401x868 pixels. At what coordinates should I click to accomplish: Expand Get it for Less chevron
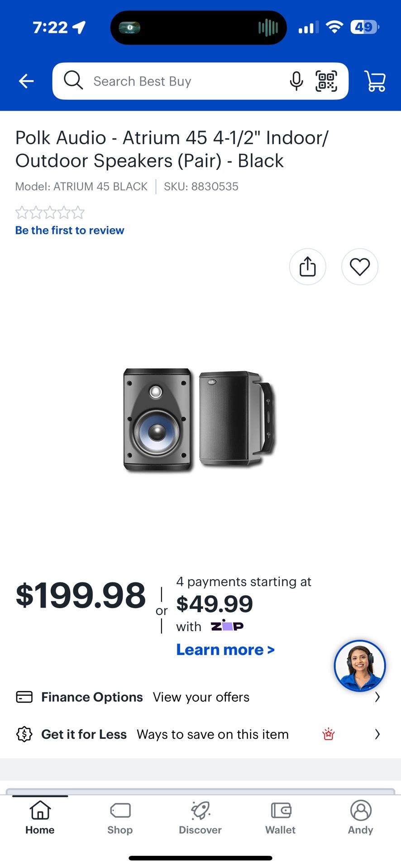pyautogui.click(x=377, y=734)
